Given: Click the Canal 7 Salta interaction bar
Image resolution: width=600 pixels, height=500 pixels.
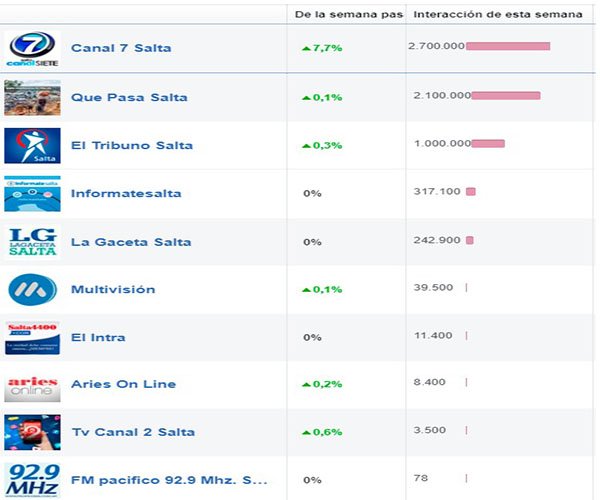Looking at the screenshot, I should [x=508, y=46].
